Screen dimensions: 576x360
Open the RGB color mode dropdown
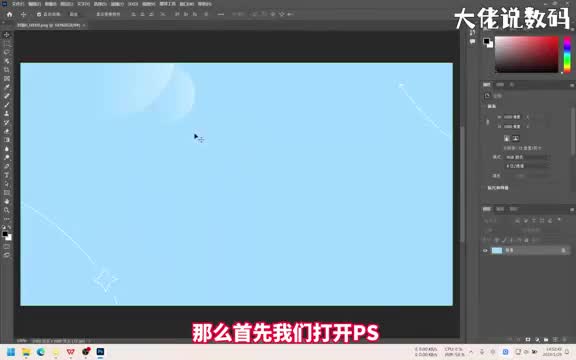pos(527,157)
